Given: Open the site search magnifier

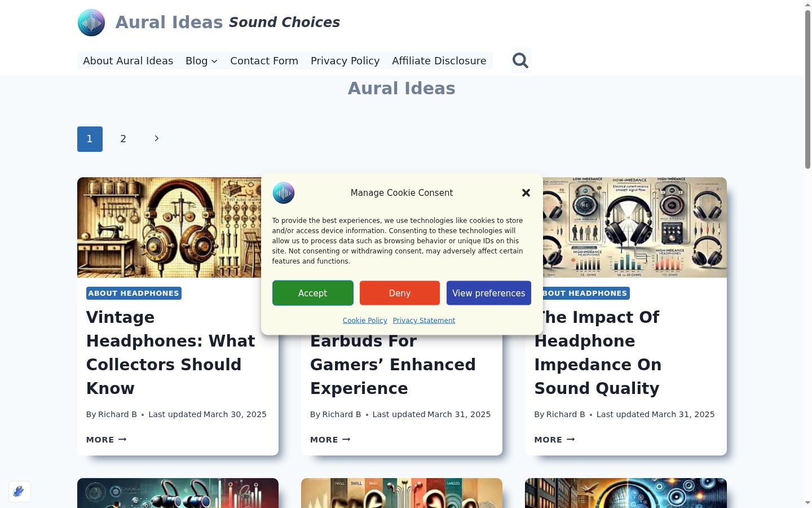Looking at the screenshot, I should (520, 60).
